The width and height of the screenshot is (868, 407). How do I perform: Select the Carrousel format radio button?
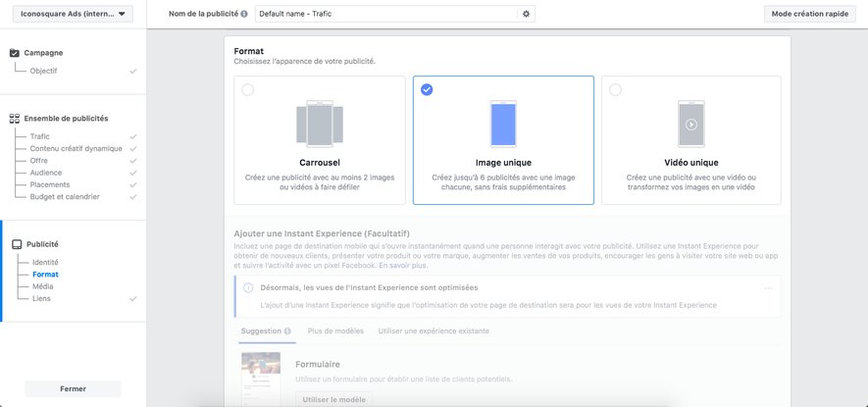247,90
